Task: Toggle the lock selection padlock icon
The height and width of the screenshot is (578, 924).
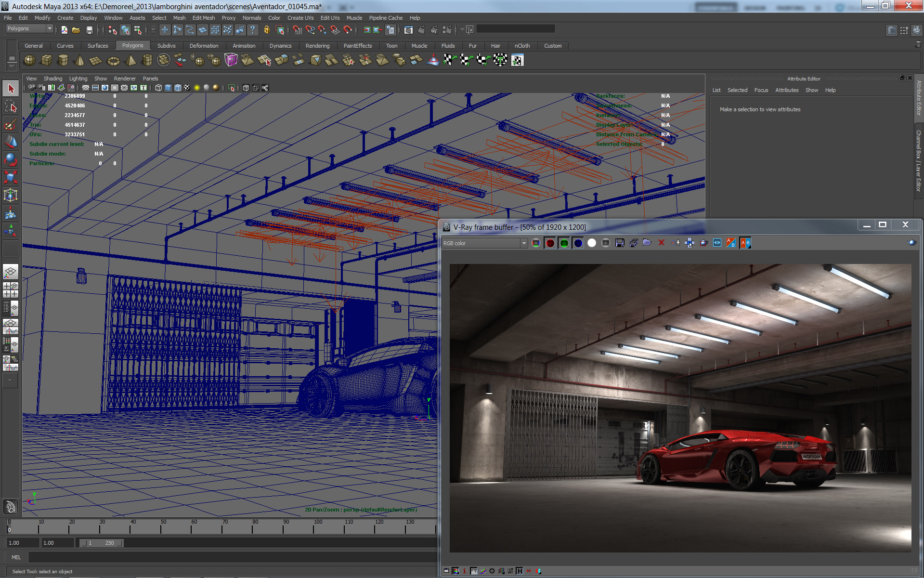Action: [267, 30]
